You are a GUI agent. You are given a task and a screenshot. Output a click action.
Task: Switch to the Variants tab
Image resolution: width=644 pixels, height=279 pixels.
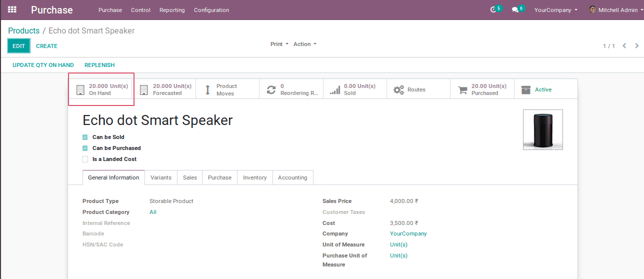161,177
